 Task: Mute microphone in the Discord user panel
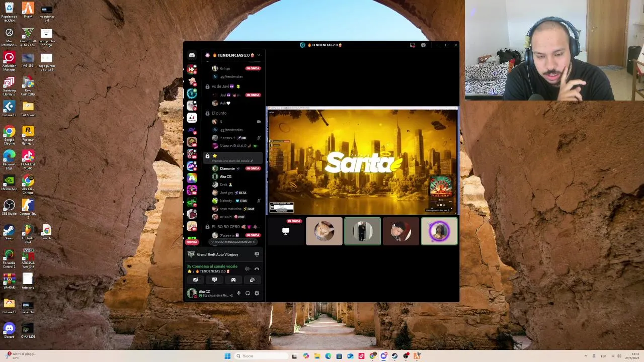click(238, 293)
